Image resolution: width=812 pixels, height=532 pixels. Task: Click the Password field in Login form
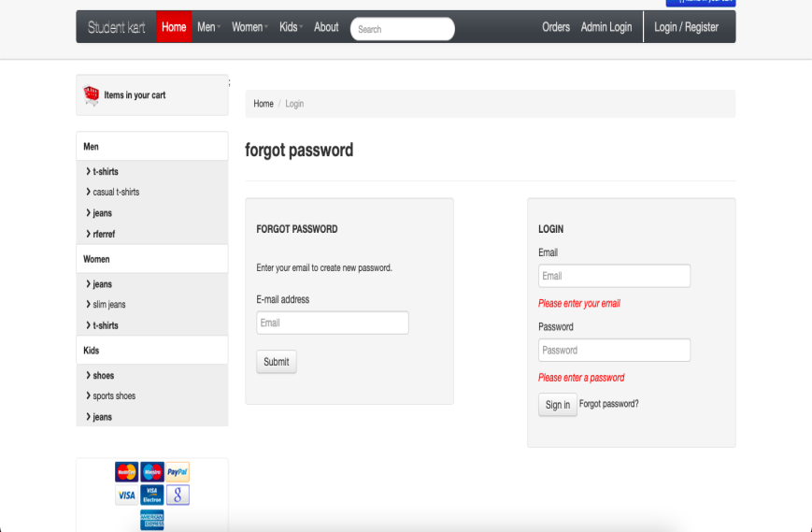(614, 351)
